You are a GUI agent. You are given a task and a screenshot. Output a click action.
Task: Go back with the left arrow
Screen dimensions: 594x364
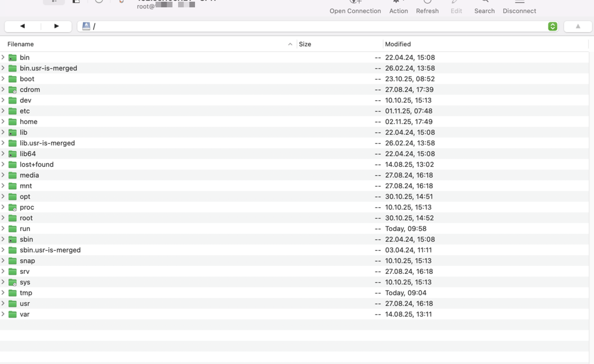tap(23, 26)
